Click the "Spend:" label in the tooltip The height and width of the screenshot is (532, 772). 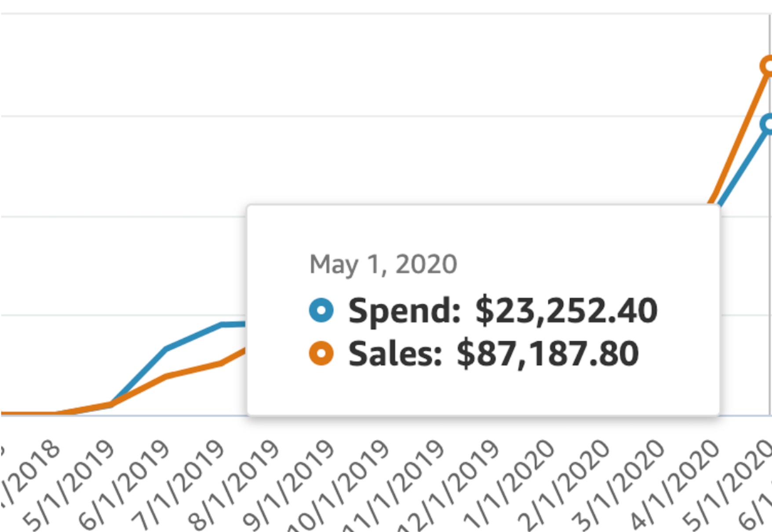coord(404,310)
